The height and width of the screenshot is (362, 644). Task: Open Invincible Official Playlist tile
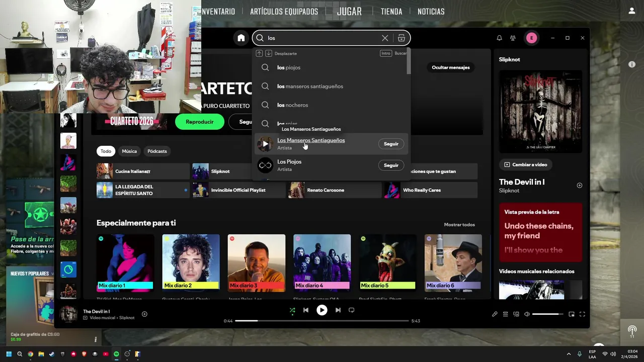(x=238, y=190)
